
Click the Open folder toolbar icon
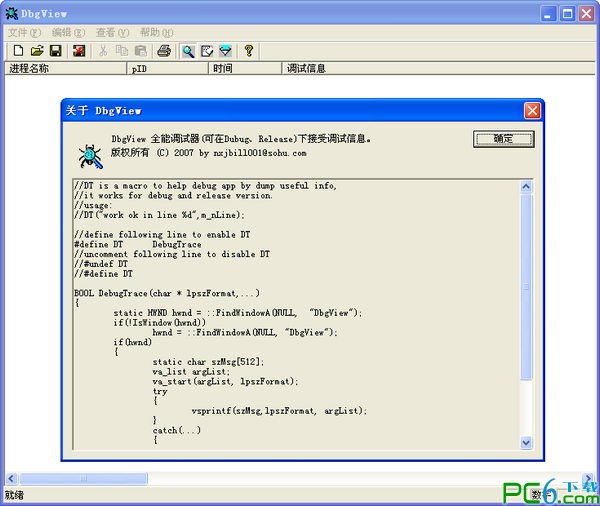tap(37, 51)
